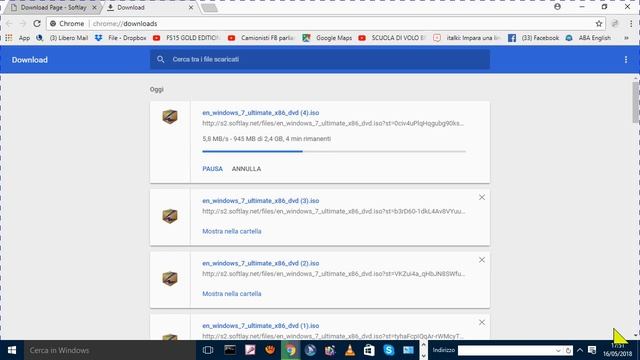Image resolution: width=640 pixels, height=360 pixels.
Task: Click the Oggi date heading
Action: click(x=157, y=89)
